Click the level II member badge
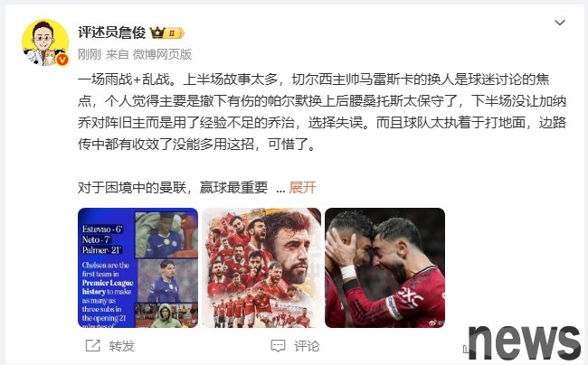 point(175,33)
